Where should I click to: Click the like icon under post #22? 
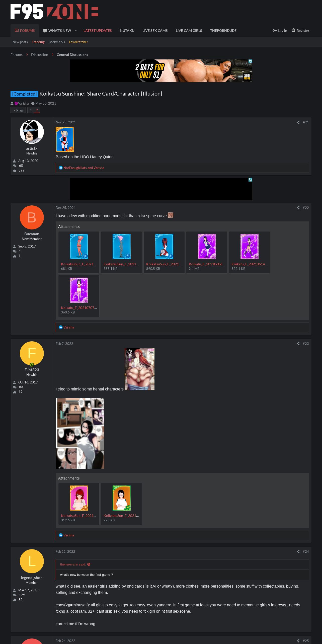[60, 327]
